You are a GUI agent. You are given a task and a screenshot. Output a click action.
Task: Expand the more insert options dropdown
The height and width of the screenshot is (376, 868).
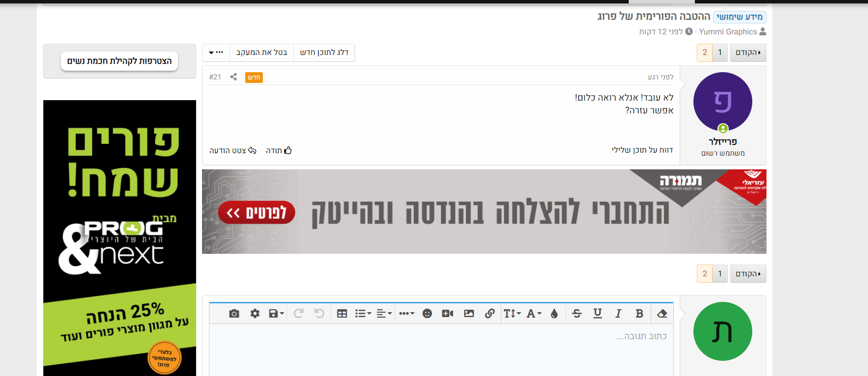coord(407,314)
